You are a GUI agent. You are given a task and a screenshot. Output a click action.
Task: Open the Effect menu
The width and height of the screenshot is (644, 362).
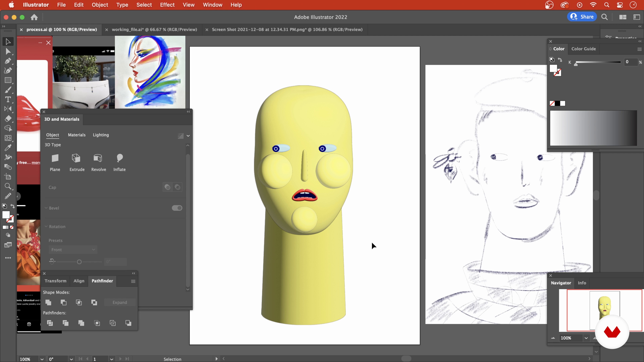point(167,5)
